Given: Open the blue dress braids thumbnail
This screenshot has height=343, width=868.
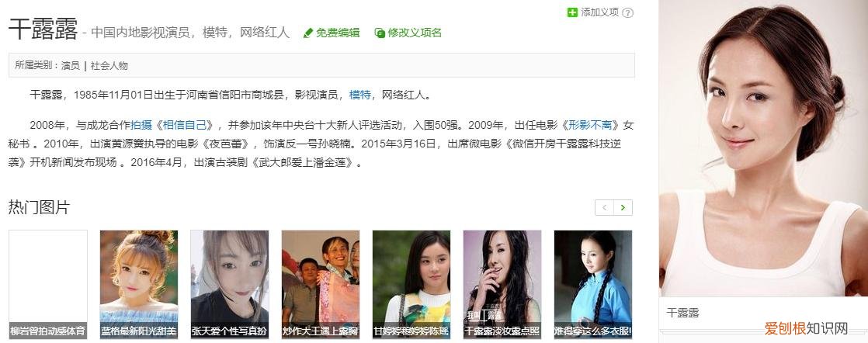Looking at the screenshot, I should coord(593,284).
